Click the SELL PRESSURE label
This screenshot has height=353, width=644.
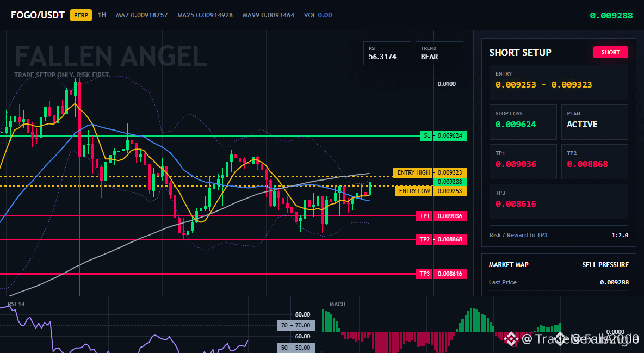click(x=605, y=265)
